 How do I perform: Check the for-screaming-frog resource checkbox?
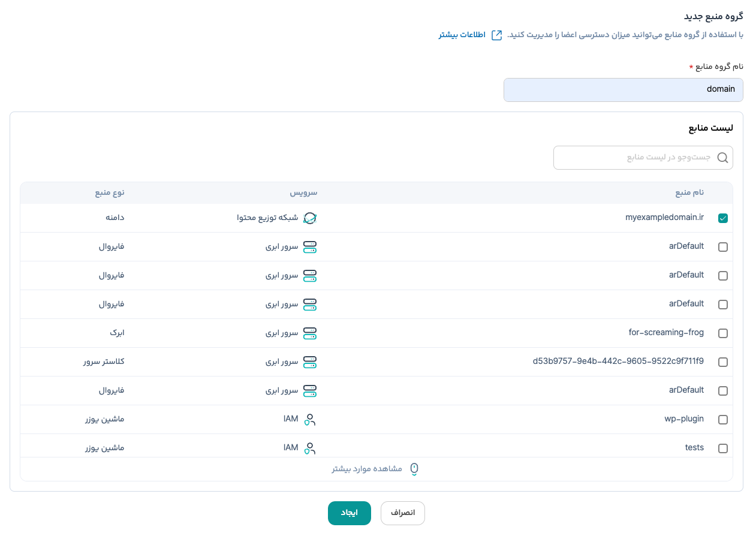click(x=722, y=333)
